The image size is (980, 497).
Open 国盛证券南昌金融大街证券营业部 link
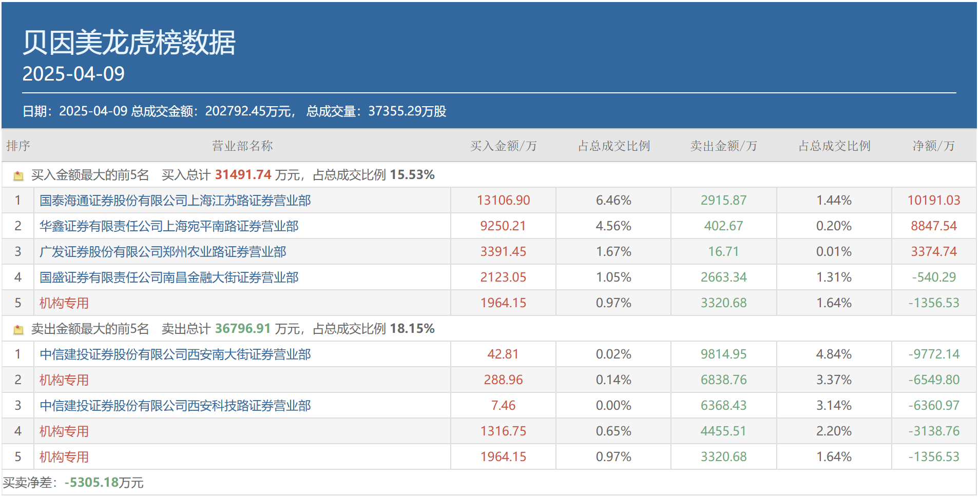(169, 277)
